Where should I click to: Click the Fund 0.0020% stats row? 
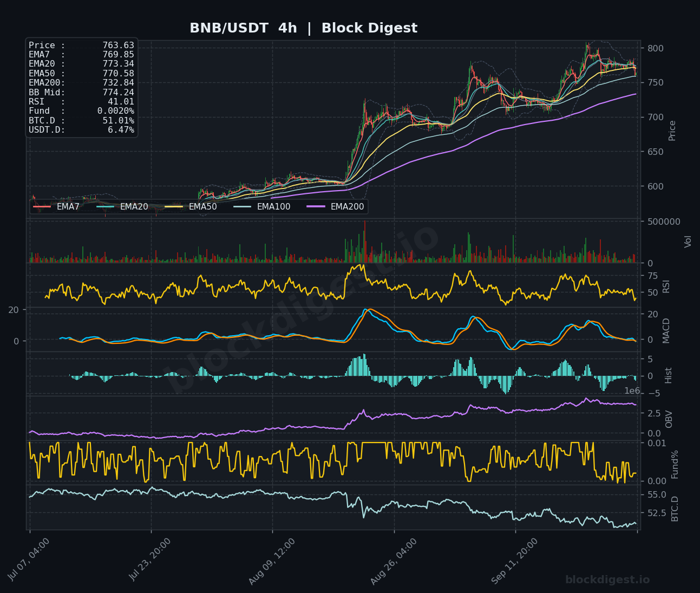[81, 111]
